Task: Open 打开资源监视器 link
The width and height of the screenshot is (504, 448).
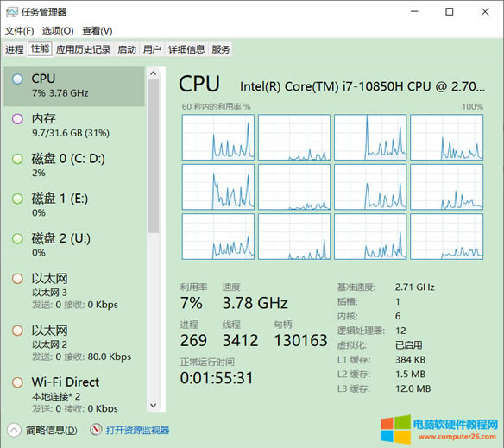Action: [x=137, y=431]
